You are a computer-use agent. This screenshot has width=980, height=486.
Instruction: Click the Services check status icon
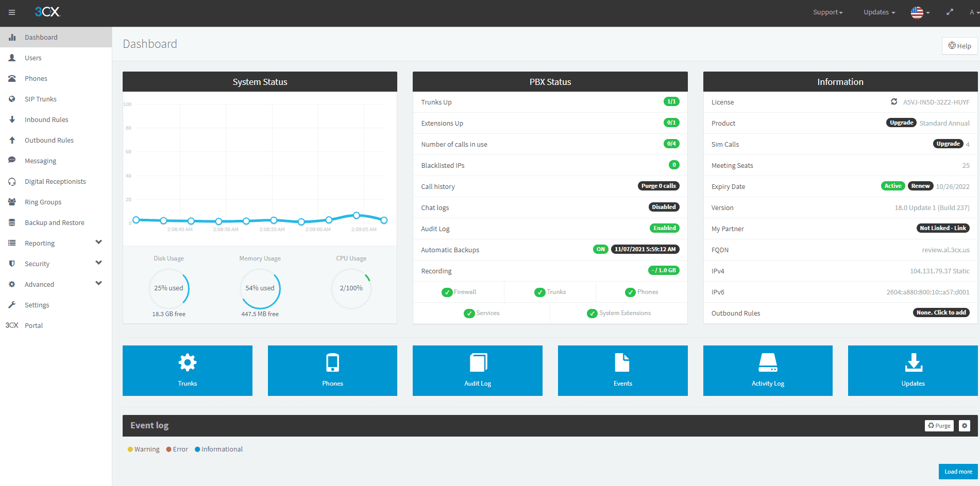pos(469,314)
